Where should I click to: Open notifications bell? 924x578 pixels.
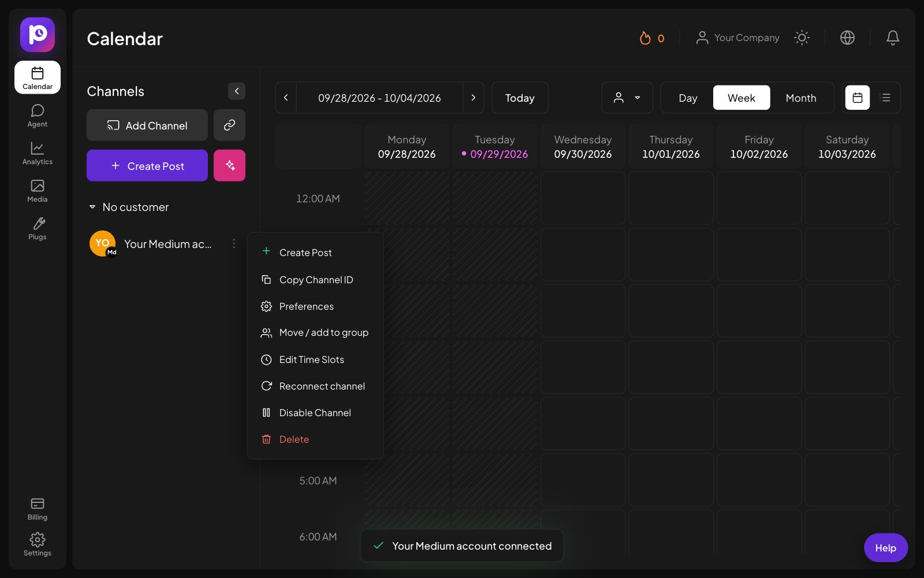coord(892,38)
